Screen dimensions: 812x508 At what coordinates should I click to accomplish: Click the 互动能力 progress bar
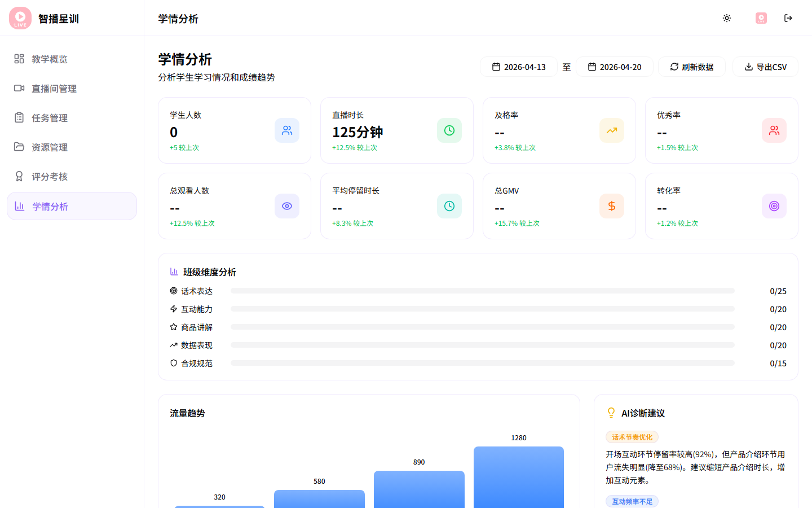[x=483, y=309]
